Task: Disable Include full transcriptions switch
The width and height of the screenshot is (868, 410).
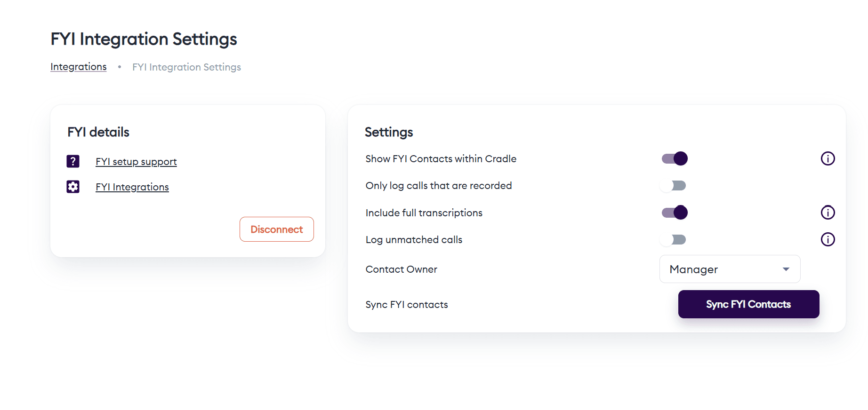Action: point(674,213)
